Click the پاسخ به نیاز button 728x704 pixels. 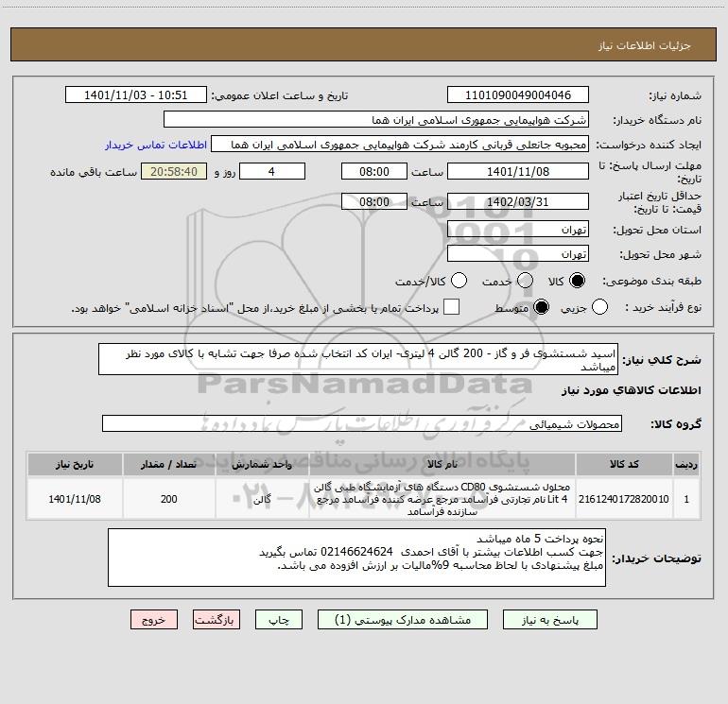(x=549, y=620)
